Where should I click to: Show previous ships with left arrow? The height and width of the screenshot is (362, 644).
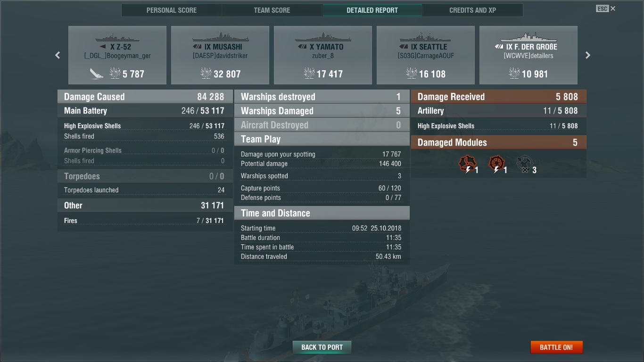click(58, 55)
